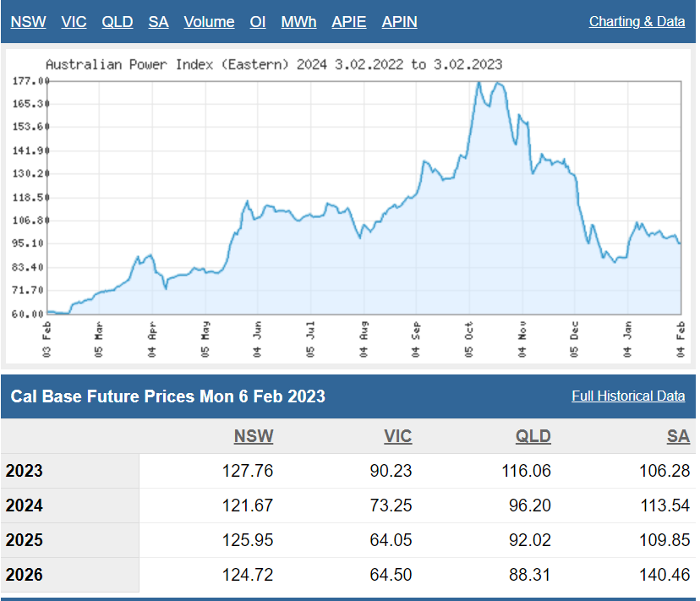Click the QLD column header in table
The height and width of the screenshot is (601, 700).
point(533,436)
